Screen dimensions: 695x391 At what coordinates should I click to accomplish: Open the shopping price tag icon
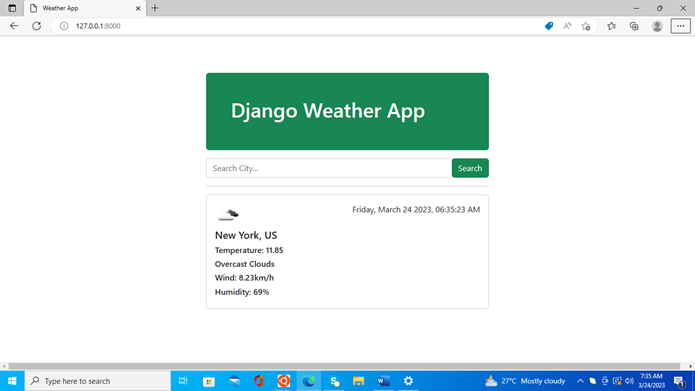click(x=549, y=26)
